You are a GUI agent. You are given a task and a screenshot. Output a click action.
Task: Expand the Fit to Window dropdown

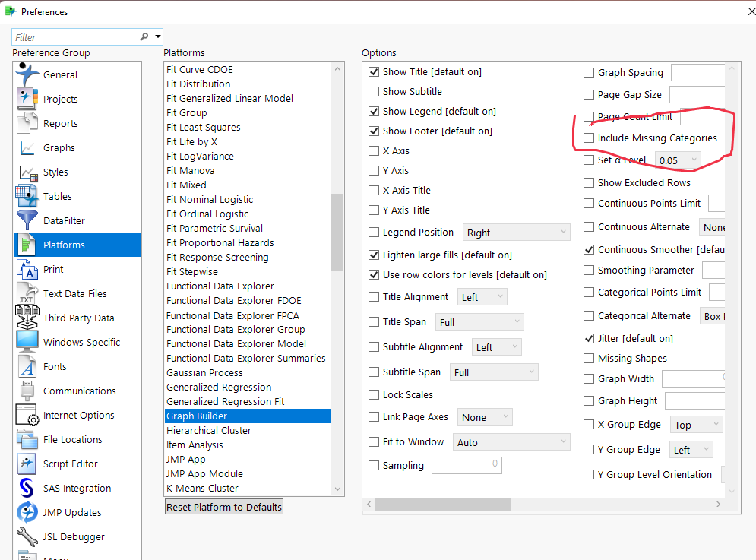511,441
